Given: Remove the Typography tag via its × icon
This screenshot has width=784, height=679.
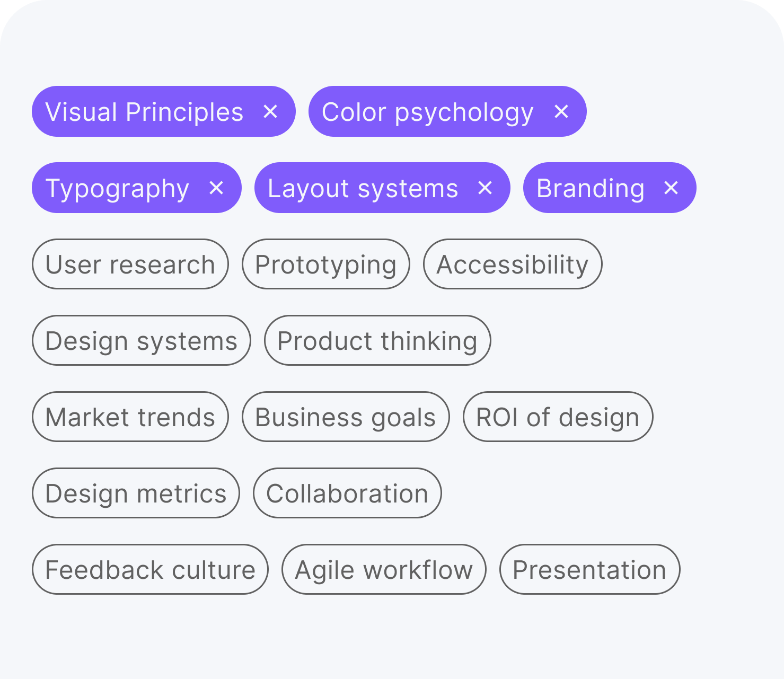Looking at the screenshot, I should pos(217,188).
